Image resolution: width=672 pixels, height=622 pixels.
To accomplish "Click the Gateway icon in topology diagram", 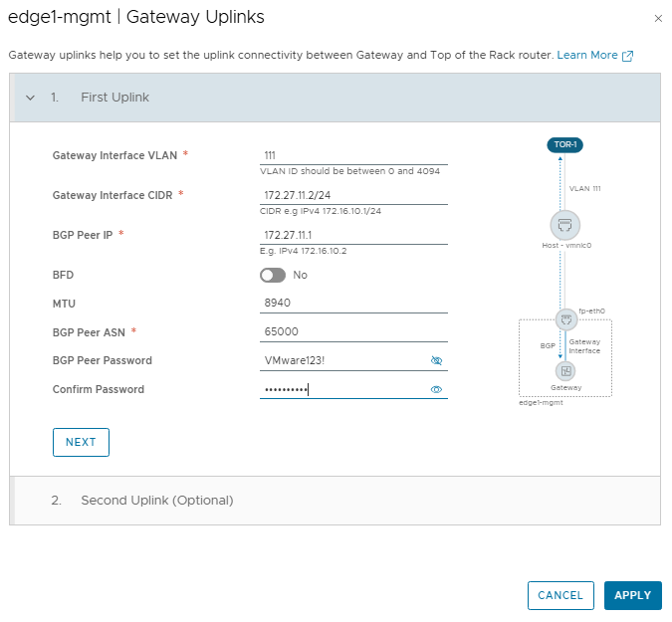I will click(564, 370).
